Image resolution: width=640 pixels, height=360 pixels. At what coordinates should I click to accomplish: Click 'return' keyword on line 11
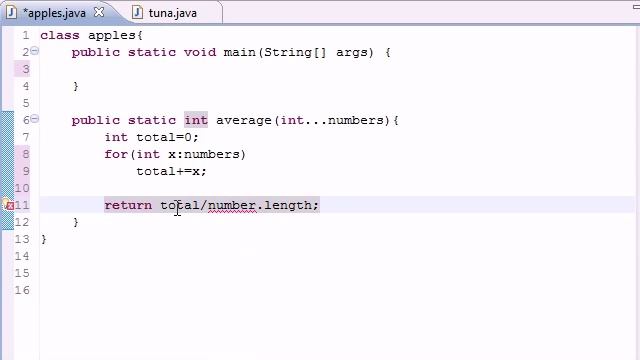(128, 205)
